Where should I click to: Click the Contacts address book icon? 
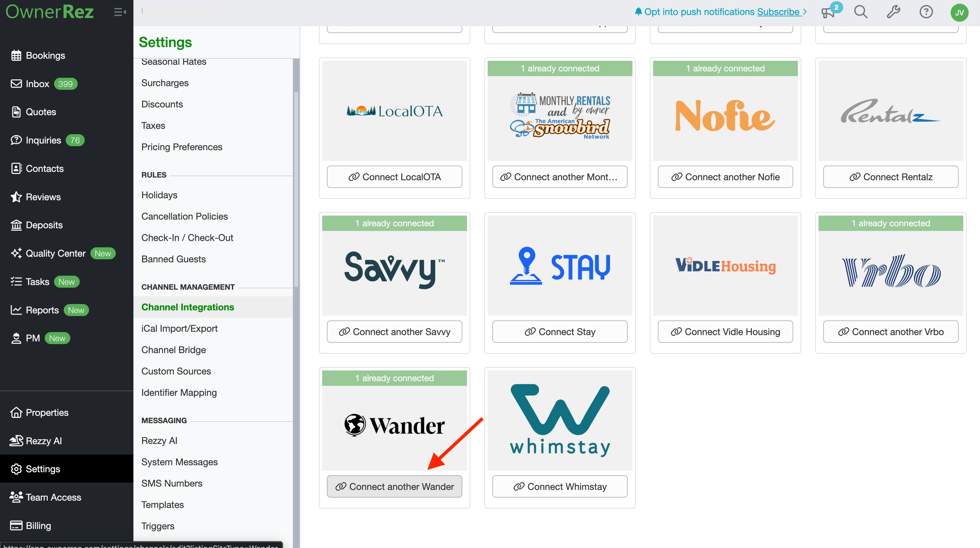pos(16,169)
